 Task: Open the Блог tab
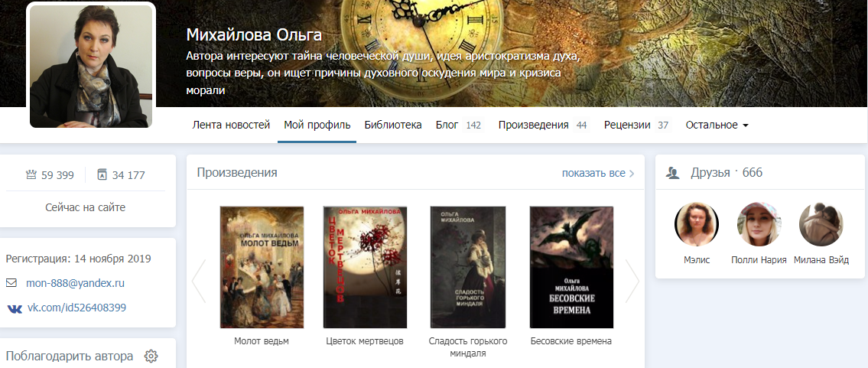click(458, 125)
